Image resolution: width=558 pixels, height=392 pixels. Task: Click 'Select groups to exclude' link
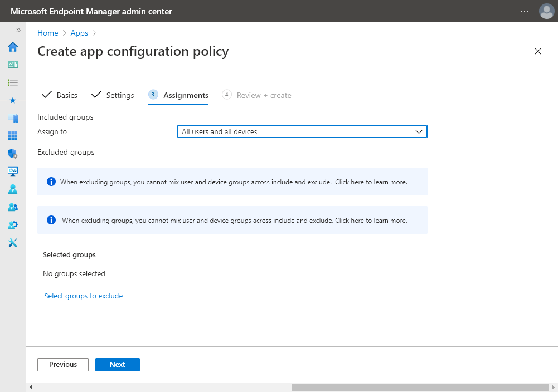pyautogui.click(x=80, y=296)
